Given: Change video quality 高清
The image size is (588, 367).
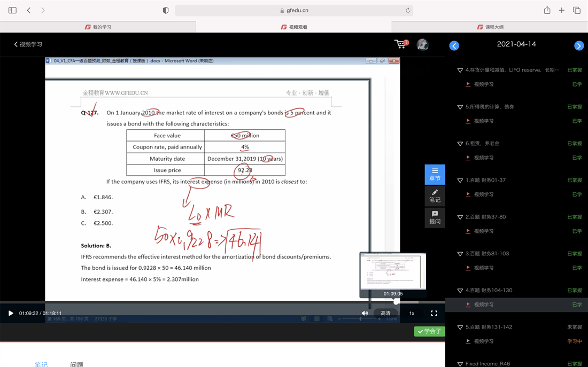Looking at the screenshot, I should 385,314.
